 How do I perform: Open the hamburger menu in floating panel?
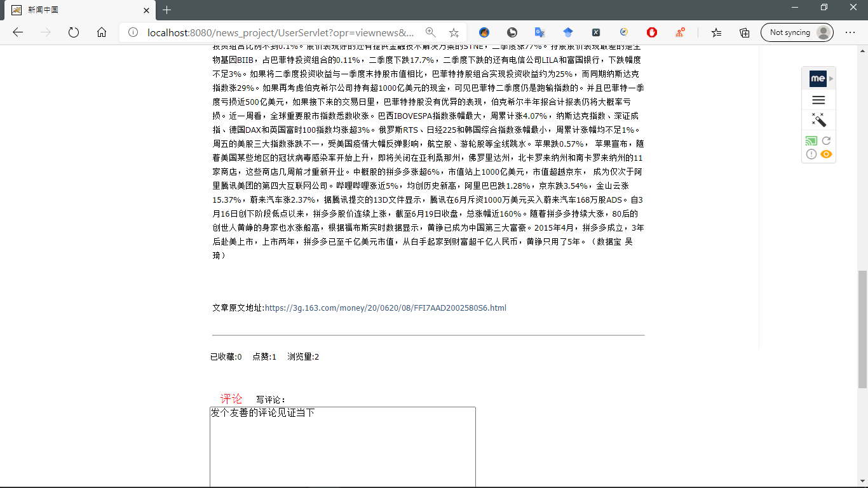pyautogui.click(x=818, y=100)
